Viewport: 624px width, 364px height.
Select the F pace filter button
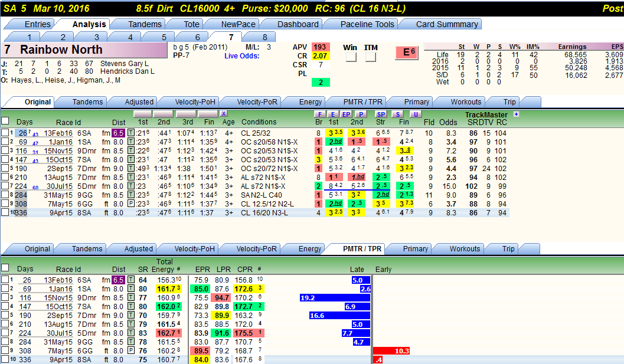[x=319, y=114]
